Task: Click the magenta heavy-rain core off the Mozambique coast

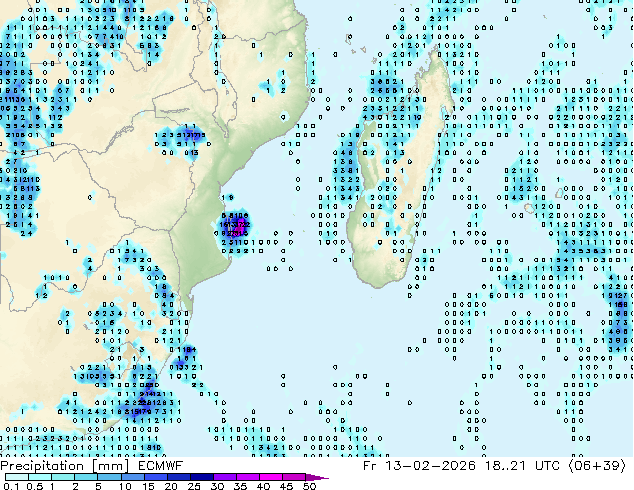Action: (239, 226)
